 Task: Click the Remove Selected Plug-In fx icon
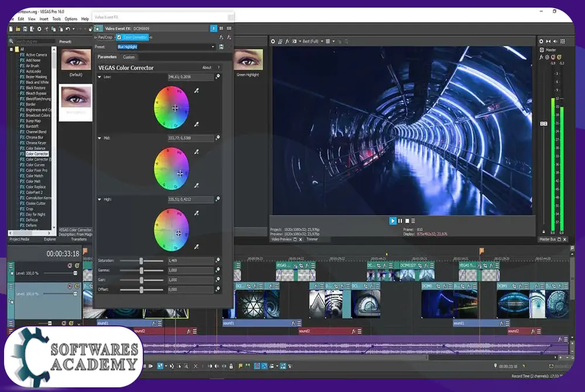point(229,37)
